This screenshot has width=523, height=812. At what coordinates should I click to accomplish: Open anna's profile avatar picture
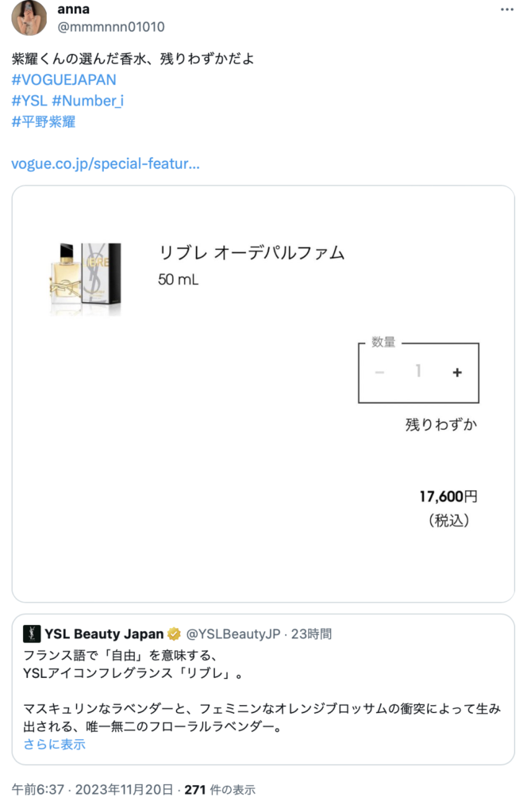29,17
